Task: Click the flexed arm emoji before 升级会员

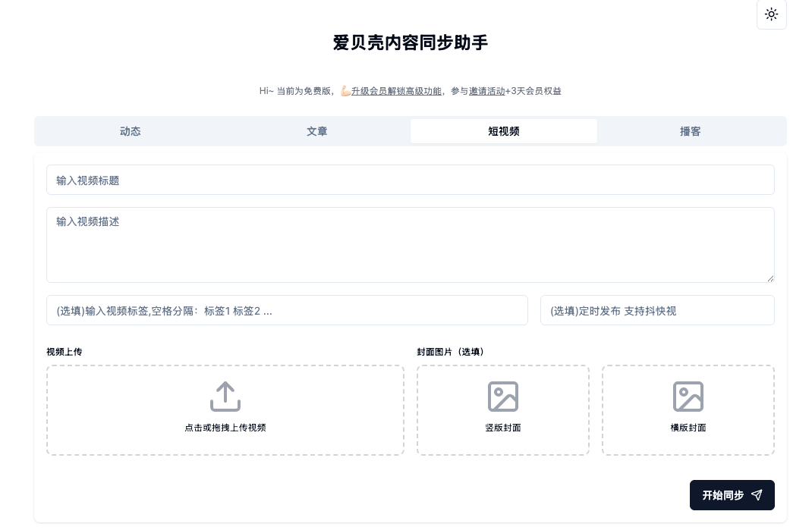Action: point(346,91)
